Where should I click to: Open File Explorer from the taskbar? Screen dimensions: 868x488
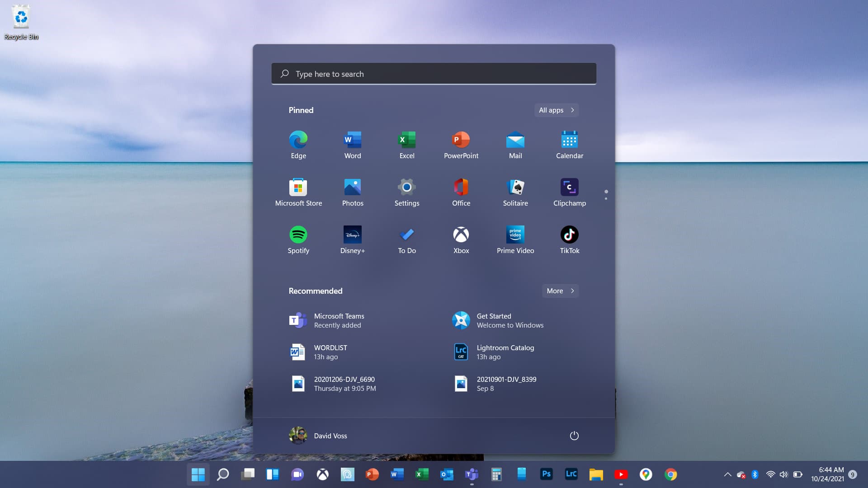pos(596,474)
